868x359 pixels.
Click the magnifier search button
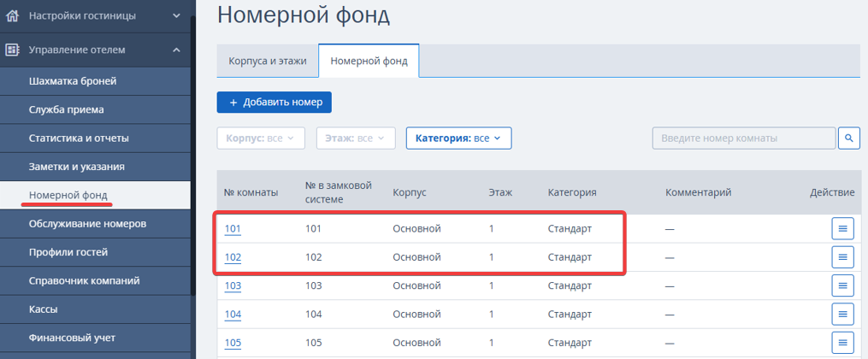pos(848,138)
